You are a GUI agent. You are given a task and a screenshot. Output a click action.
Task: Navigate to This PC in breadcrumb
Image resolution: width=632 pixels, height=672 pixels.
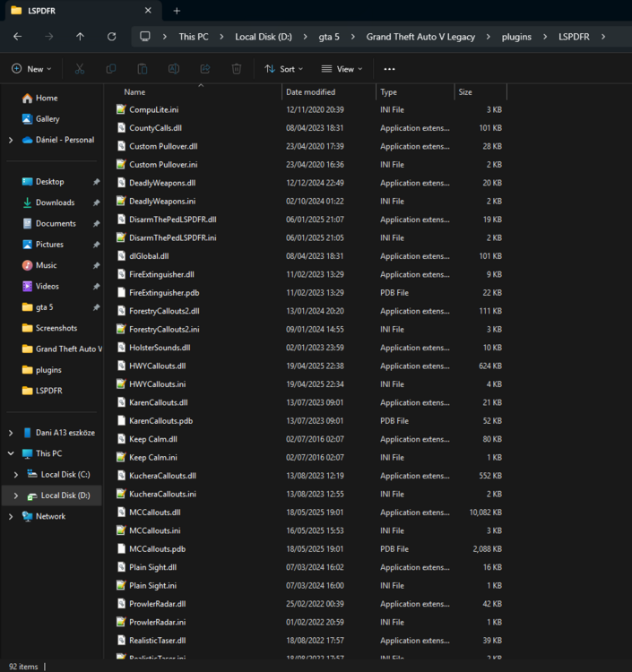pos(194,37)
